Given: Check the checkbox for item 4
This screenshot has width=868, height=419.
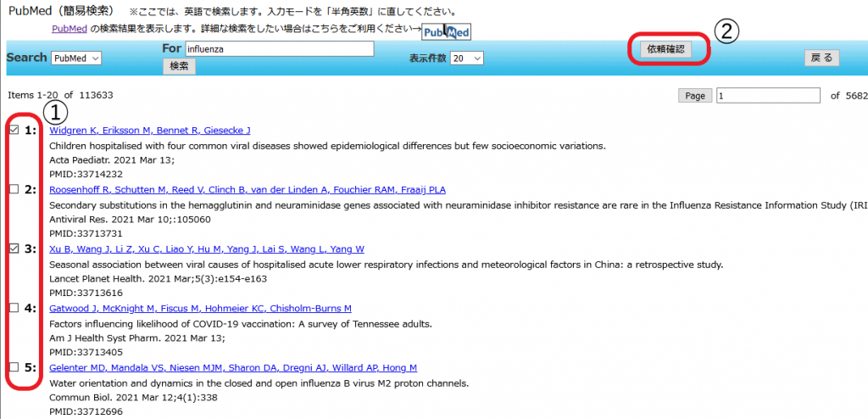Looking at the screenshot, I should (14, 308).
